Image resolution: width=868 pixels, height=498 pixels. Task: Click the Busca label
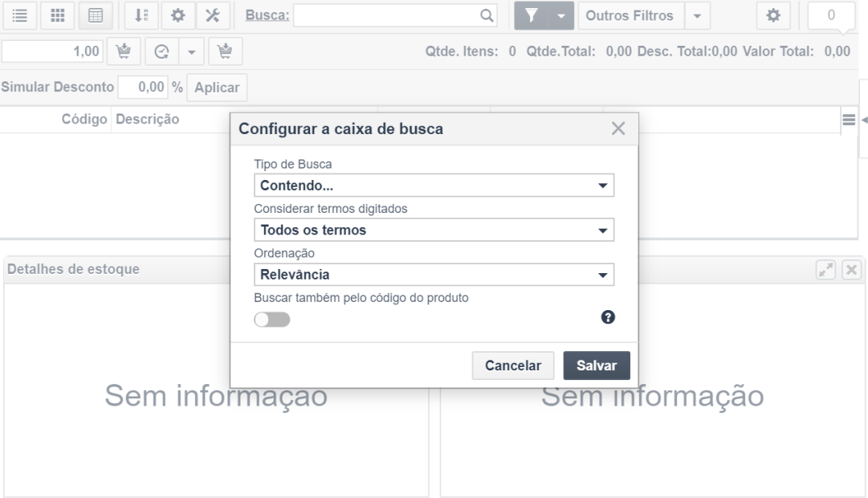tap(267, 15)
